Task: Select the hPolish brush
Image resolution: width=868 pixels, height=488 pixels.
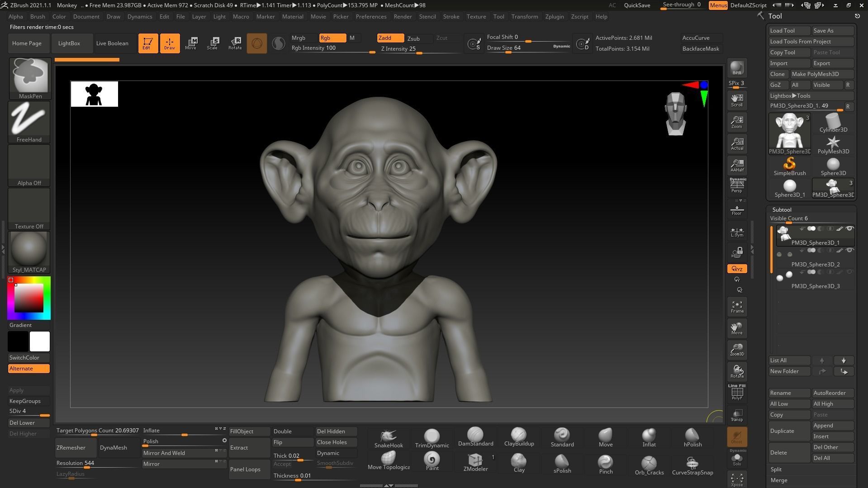Action: click(x=693, y=438)
